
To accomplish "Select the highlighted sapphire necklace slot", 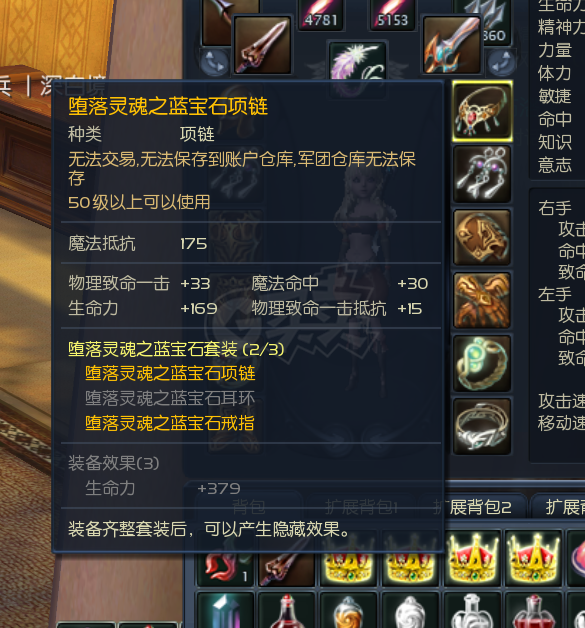I will [482, 111].
